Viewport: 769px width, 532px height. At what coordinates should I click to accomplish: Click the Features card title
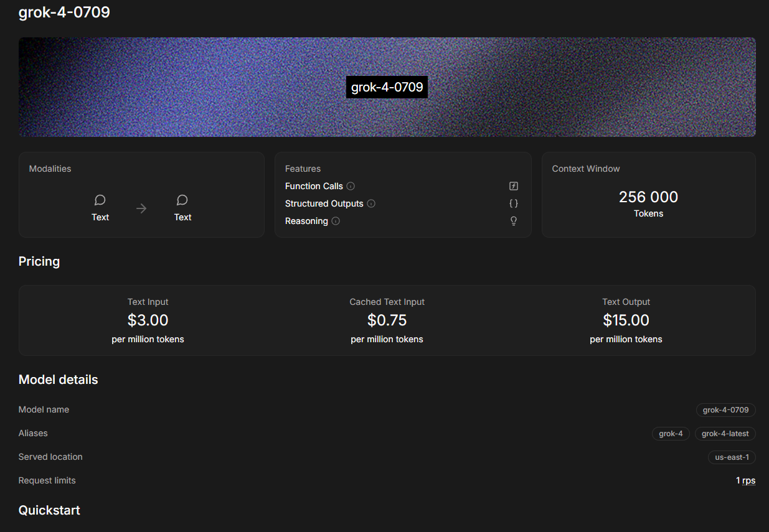(x=303, y=169)
